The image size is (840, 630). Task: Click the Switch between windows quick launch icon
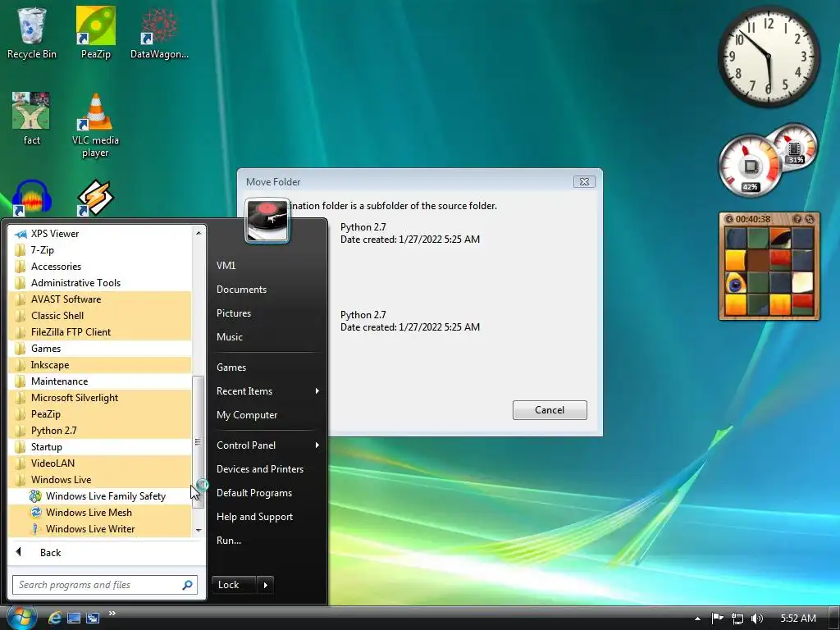[93, 618]
